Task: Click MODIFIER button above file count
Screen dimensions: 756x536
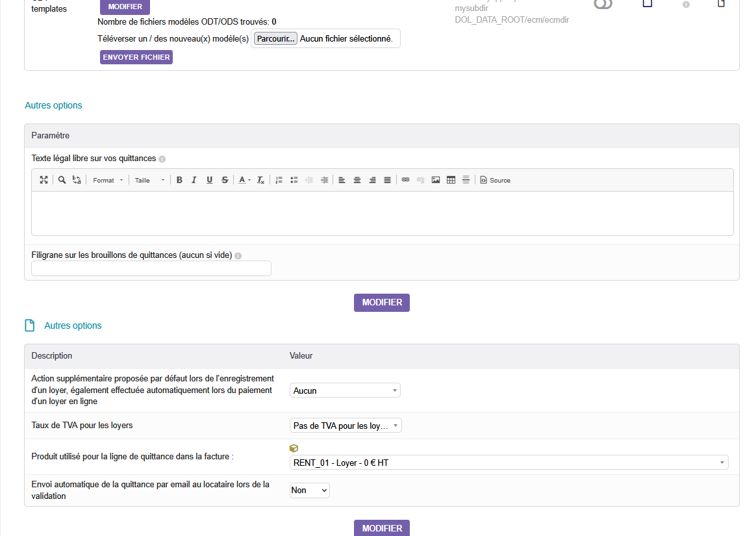Action: point(125,6)
